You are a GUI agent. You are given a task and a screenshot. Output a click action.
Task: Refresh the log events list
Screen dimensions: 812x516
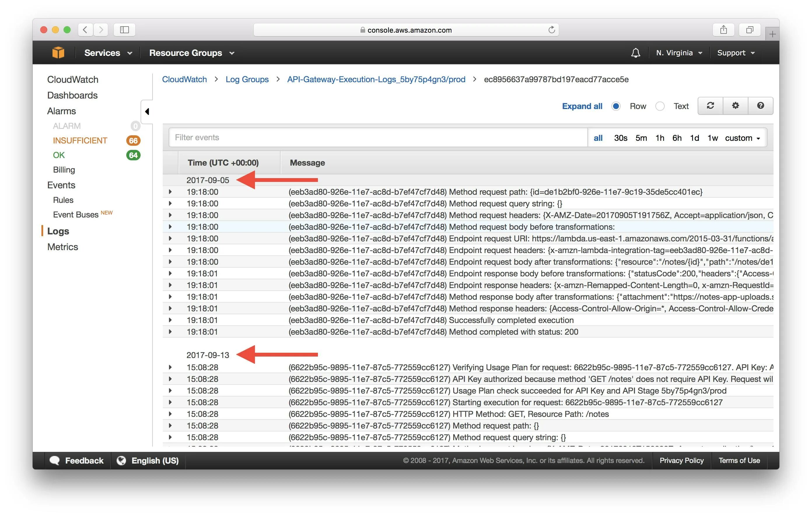coord(710,106)
